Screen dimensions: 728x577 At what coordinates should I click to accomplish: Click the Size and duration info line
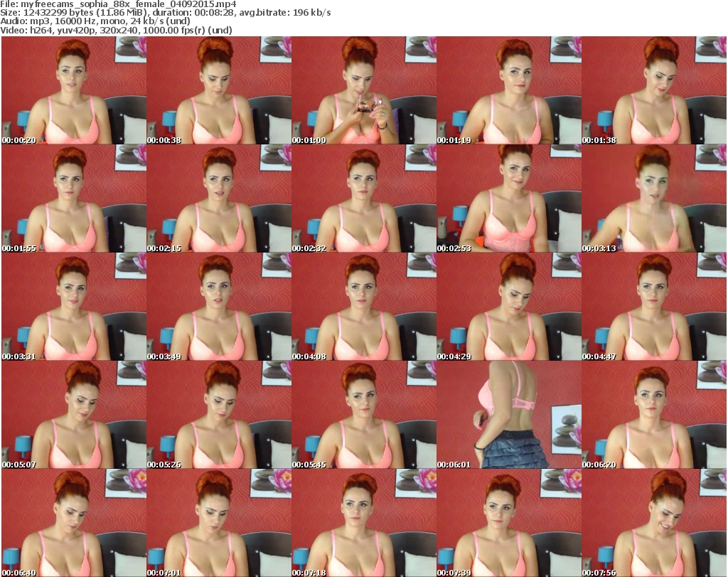coord(165,13)
